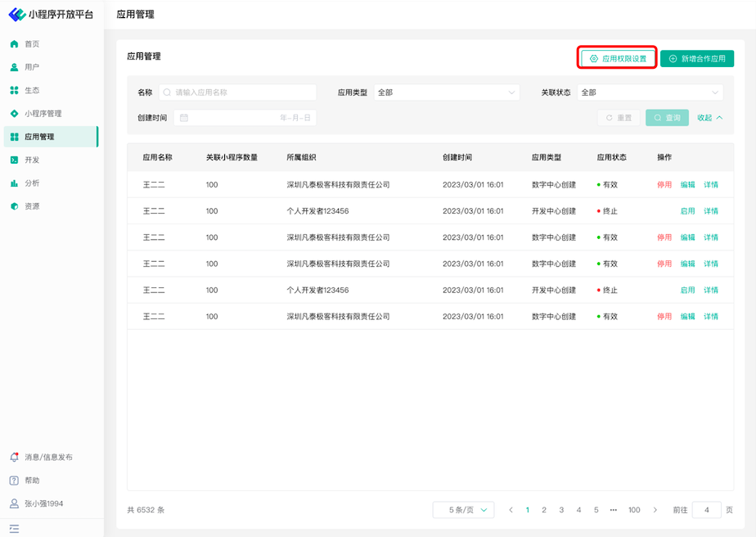Open the 关联状态 dropdown
Screen dimensions: 756x537
pyautogui.click(x=650, y=93)
